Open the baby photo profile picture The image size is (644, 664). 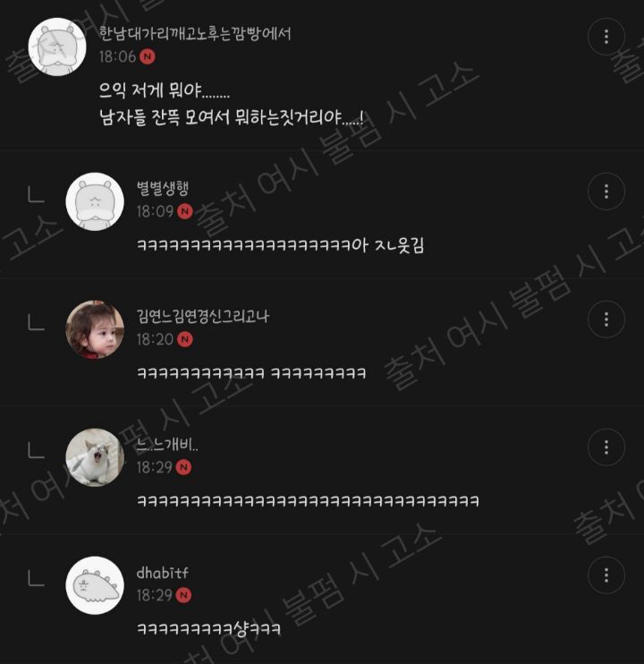pos(95,329)
